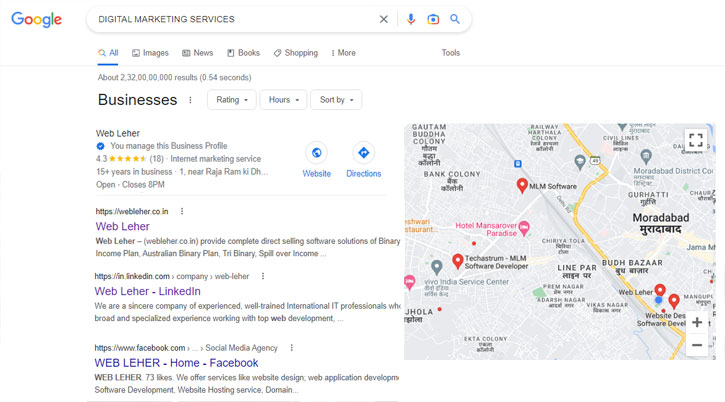Expand the Hours filter dropdown
725x402 pixels.
click(283, 100)
